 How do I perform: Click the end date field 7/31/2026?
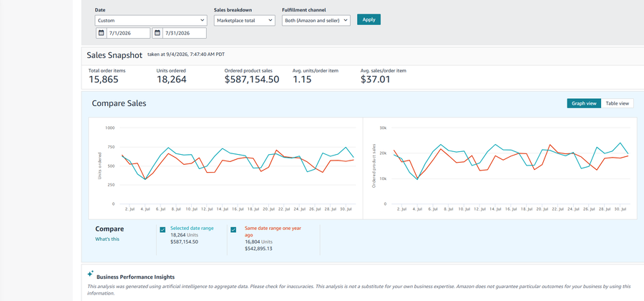click(x=185, y=33)
